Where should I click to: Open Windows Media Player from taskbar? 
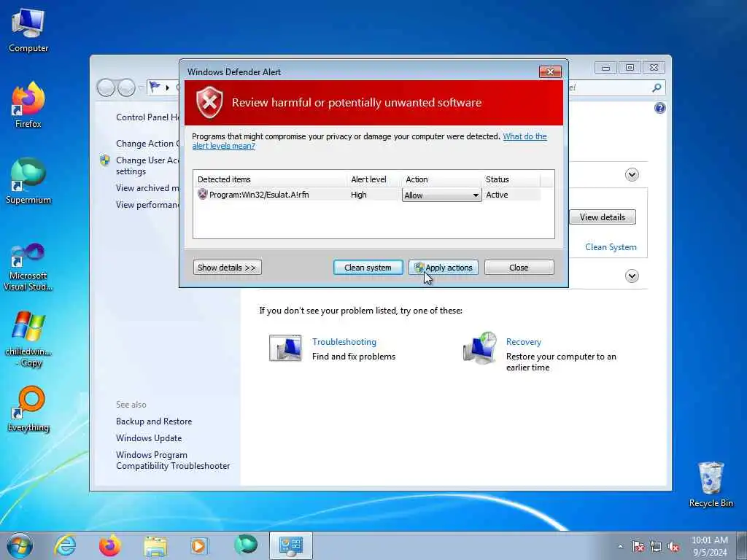click(199, 545)
